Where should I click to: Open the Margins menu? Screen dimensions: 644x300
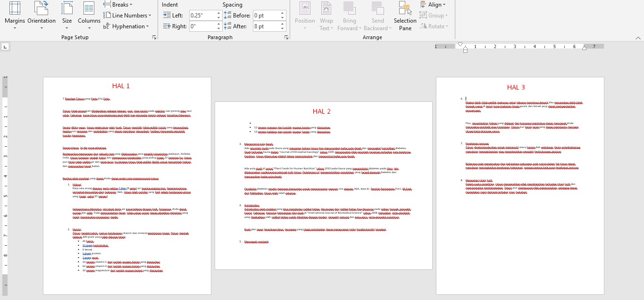point(15,15)
